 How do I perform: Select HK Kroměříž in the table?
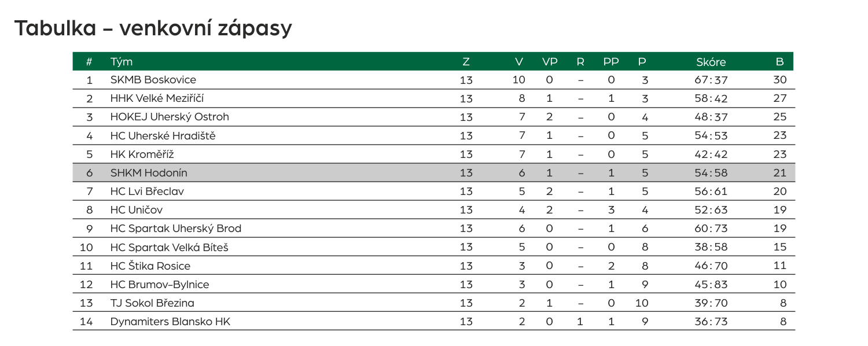pos(142,154)
